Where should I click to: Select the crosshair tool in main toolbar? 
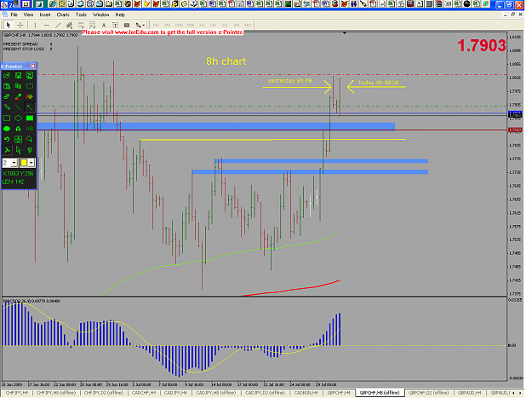[x=20, y=25]
